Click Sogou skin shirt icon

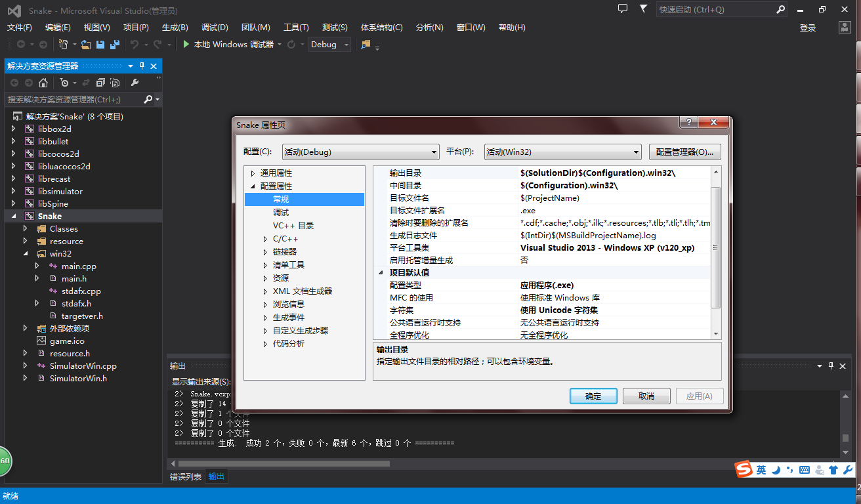pyautogui.click(x=833, y=470)
